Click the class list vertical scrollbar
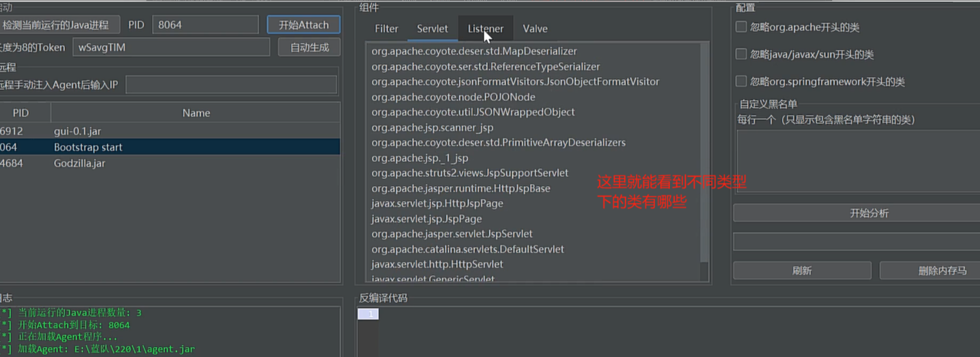The image size is (980, 357). pos(704,152)
